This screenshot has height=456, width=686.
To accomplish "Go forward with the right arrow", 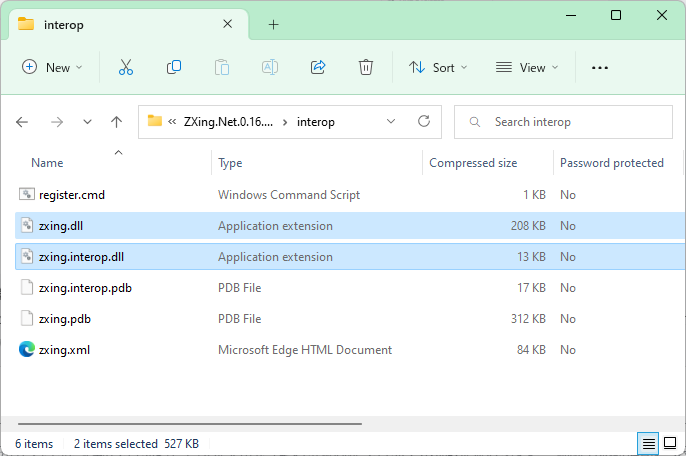I will pyautogui.click(x=57, y=122).
